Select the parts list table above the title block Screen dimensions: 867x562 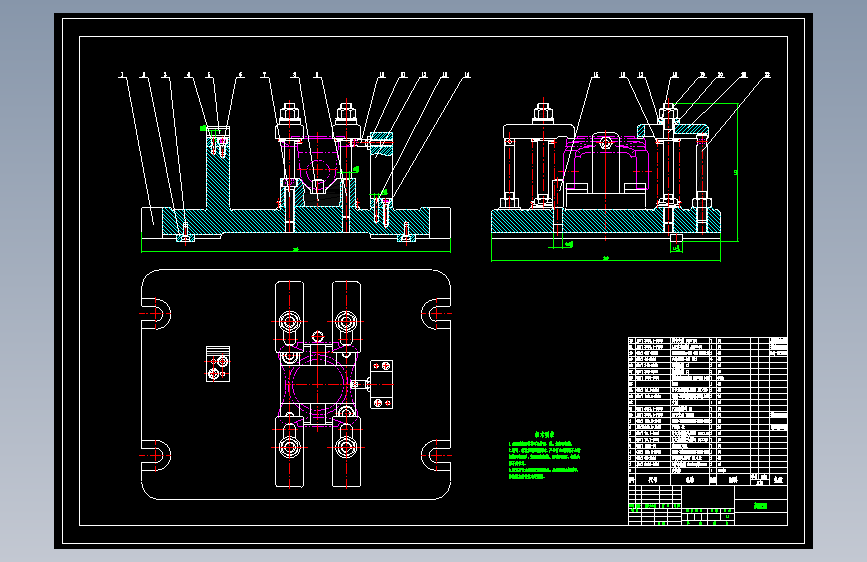point(708,411)
